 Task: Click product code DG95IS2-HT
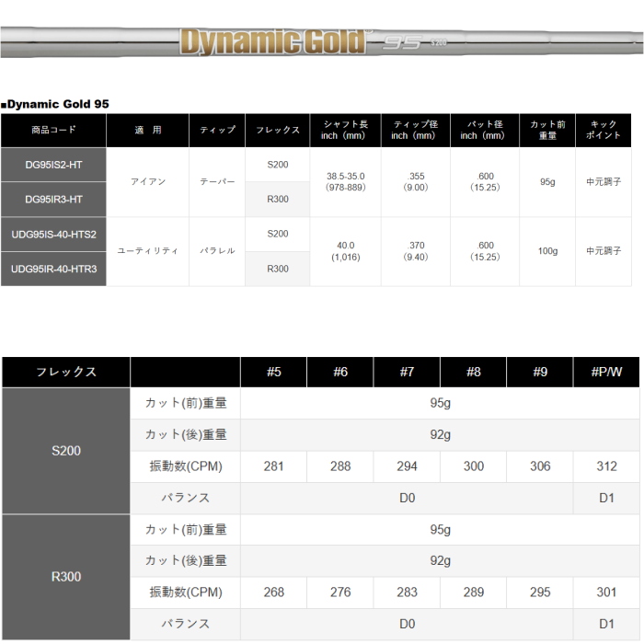point(53,164)
